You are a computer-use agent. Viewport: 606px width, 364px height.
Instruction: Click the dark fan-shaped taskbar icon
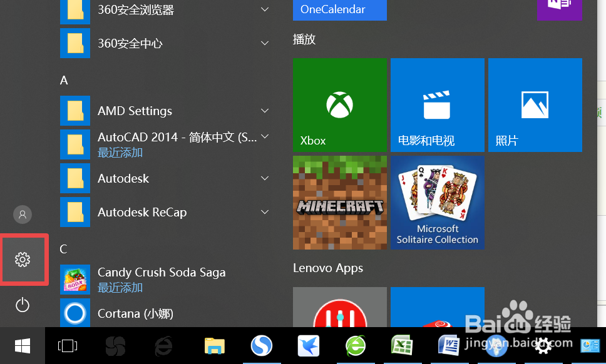(x=115, y=345)
